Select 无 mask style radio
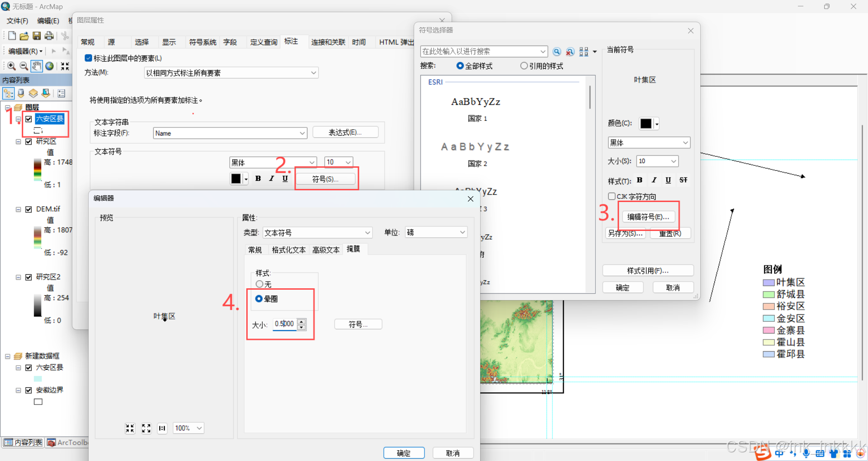 259,284
